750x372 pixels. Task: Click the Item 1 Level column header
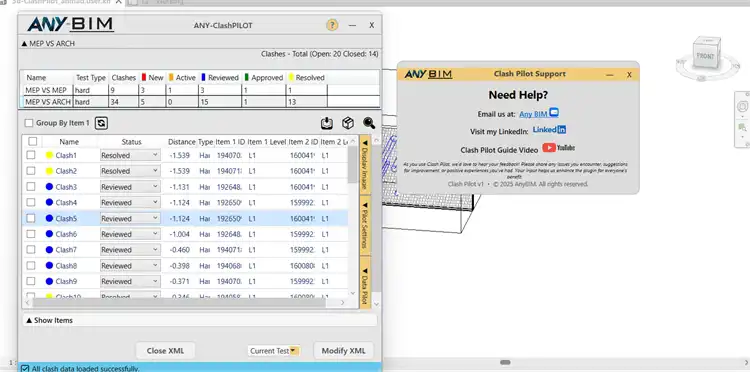[x=266, y=142]
